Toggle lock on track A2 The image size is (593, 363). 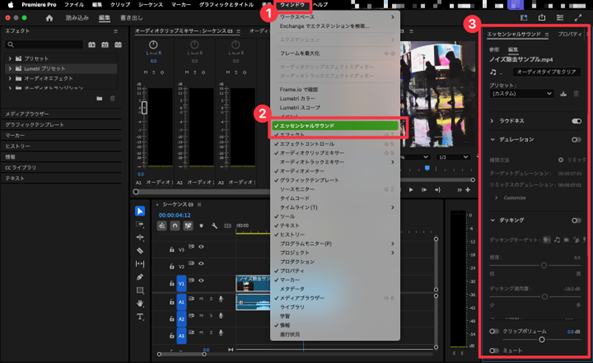pos(172,319)
